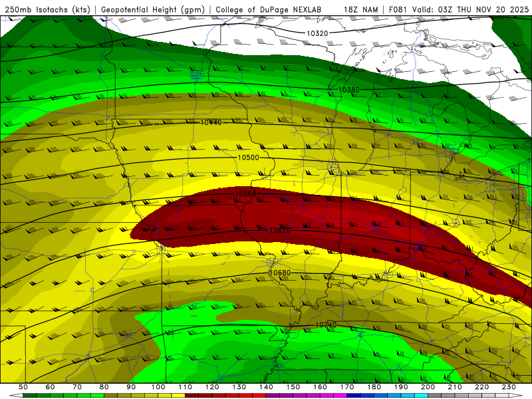Click the 200 tick label on the color scale
Screen dimensions: 532x399
tap(428, 387)
